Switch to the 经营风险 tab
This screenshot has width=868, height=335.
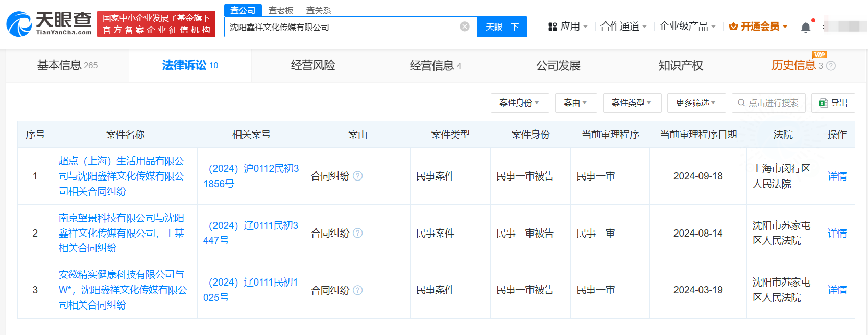tap(312, 65)
